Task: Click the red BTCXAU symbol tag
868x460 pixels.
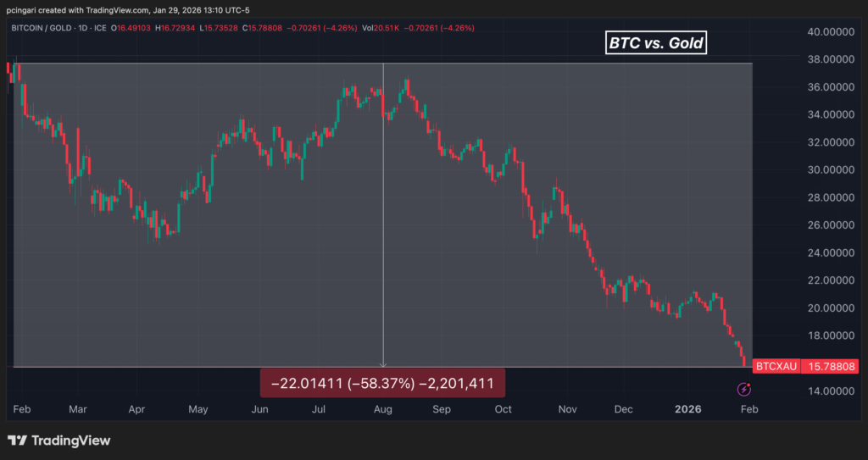Action: coord(776,367)
